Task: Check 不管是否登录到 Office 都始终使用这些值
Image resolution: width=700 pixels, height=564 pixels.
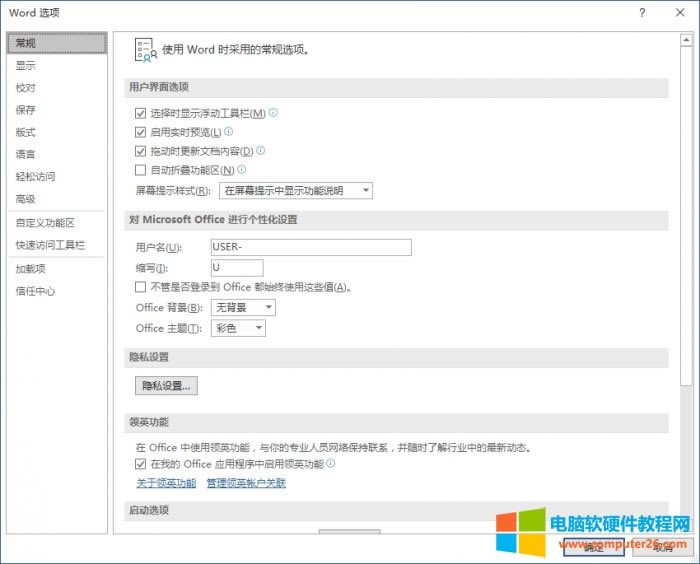Action: tap(140, 287)
